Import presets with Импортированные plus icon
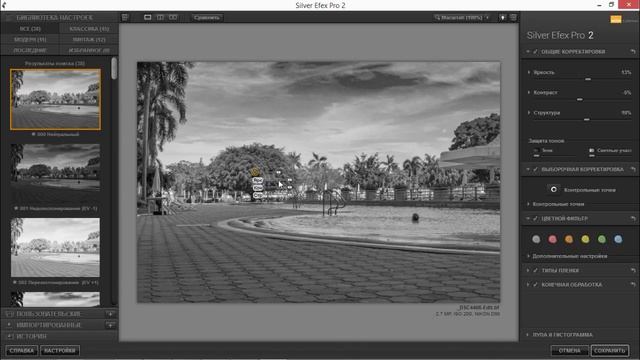The image size is (640, 360). point(110,325)
